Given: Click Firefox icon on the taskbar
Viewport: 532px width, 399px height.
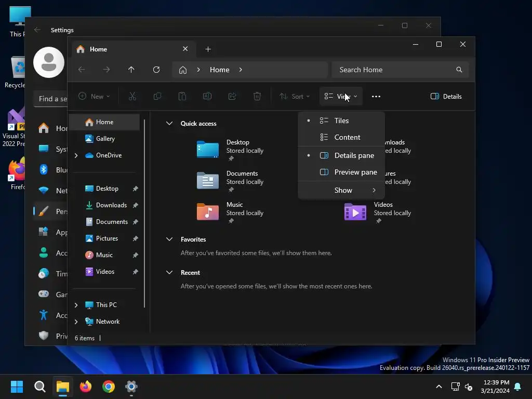Looking at the screenshot, I should pos(86,387).
